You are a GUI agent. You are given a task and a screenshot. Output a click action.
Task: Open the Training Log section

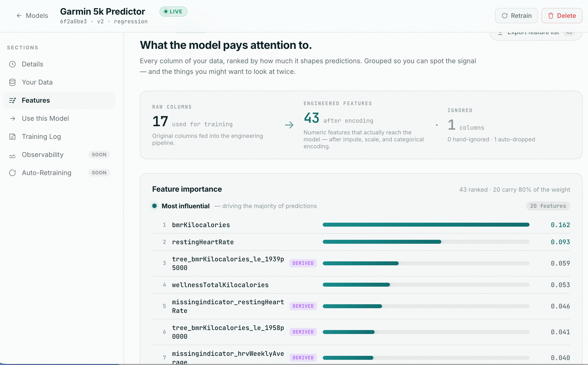tap(59, 137)
